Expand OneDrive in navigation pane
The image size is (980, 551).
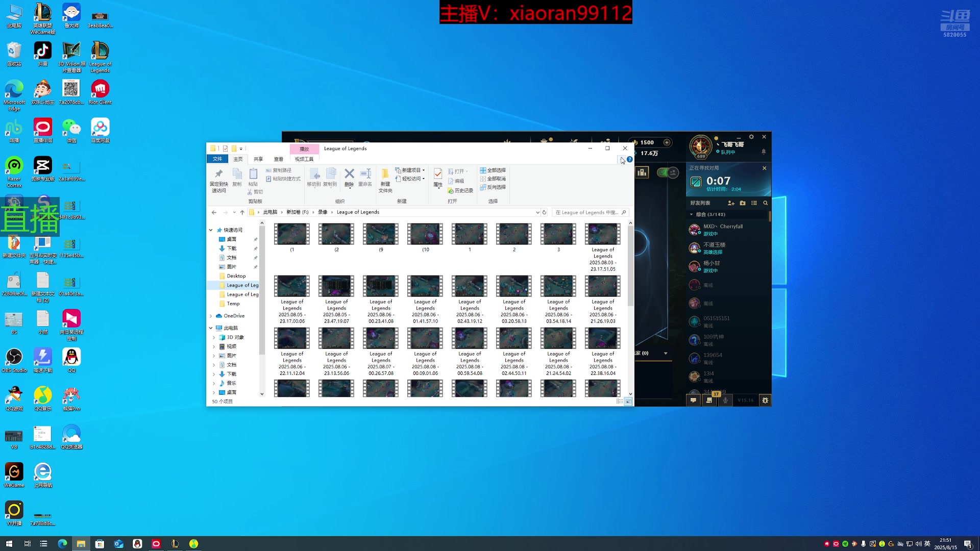(211, 316)
